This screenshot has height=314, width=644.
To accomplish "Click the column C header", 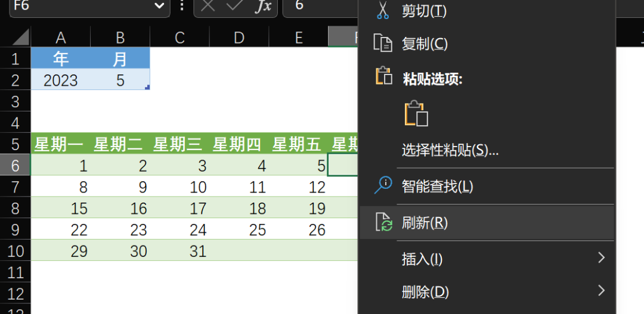I will click(179, 38).
